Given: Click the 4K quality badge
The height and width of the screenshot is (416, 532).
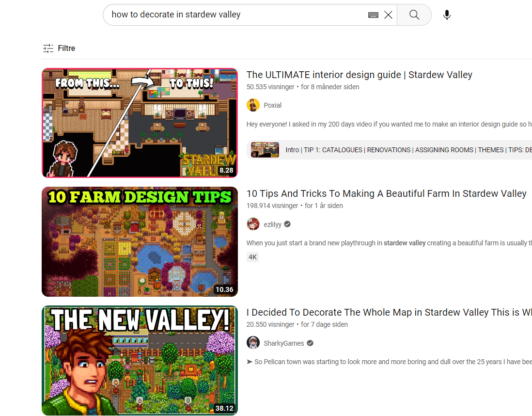Looking at the screenshot, I should tap(252, 257).
